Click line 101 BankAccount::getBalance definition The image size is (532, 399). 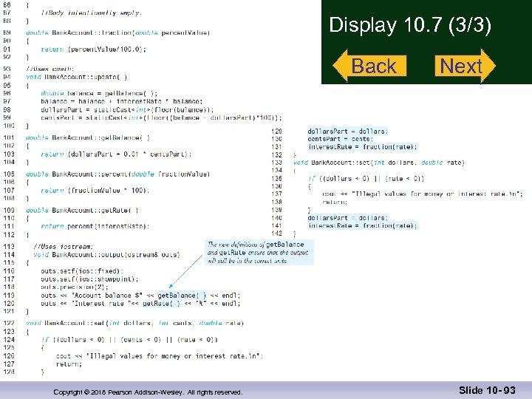click(x=87, y=137)
